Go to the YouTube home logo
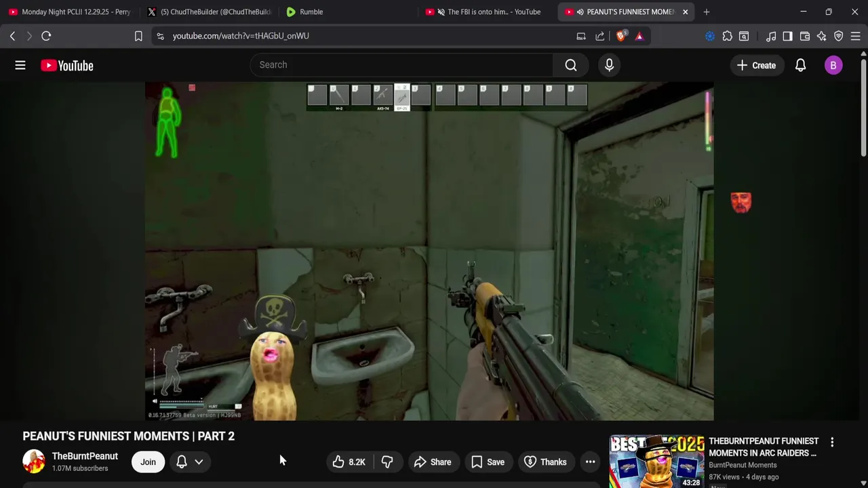 click(x=66, y=65)
